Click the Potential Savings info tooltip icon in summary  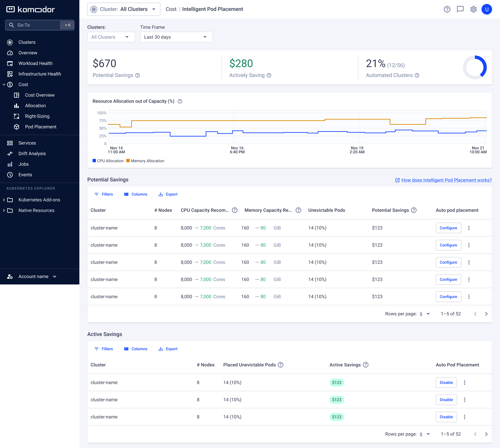138,75
